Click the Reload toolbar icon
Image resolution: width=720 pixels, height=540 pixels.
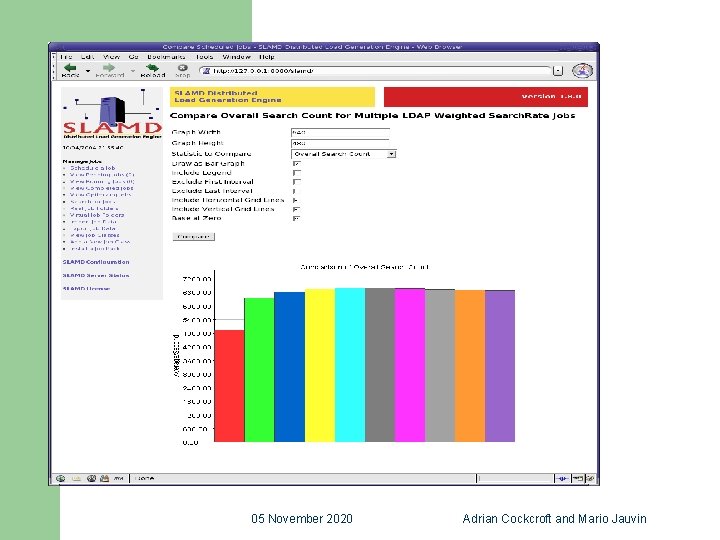(152, 68)
